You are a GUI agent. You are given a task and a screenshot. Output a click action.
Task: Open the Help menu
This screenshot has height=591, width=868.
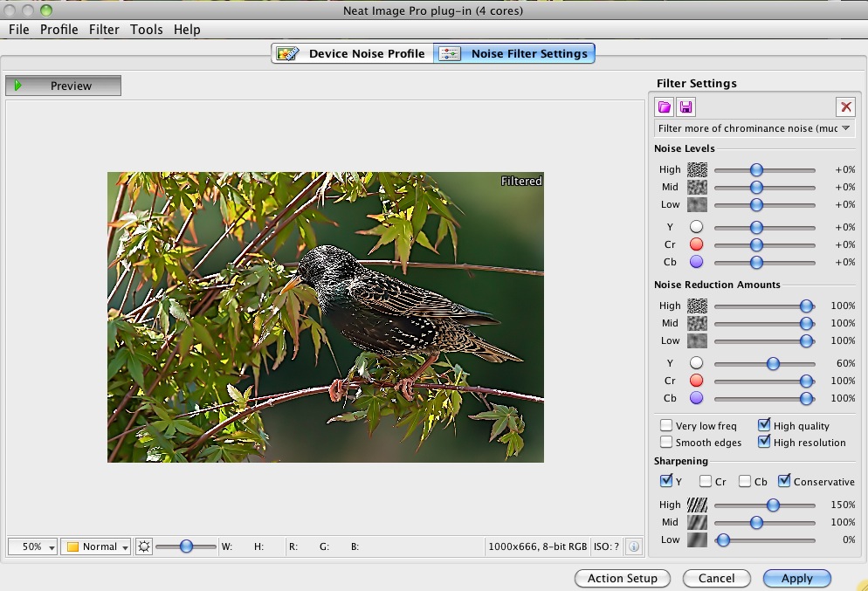(187, 30)
